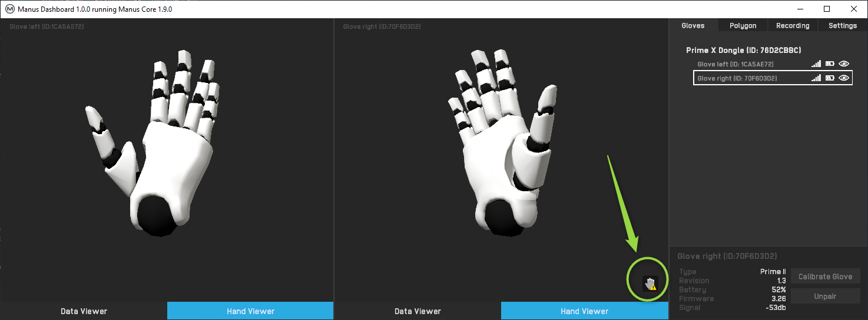Click the signal strength icon for Glove left
The width and height of the screenshot is (868, 320).
[x=816, y=64]
